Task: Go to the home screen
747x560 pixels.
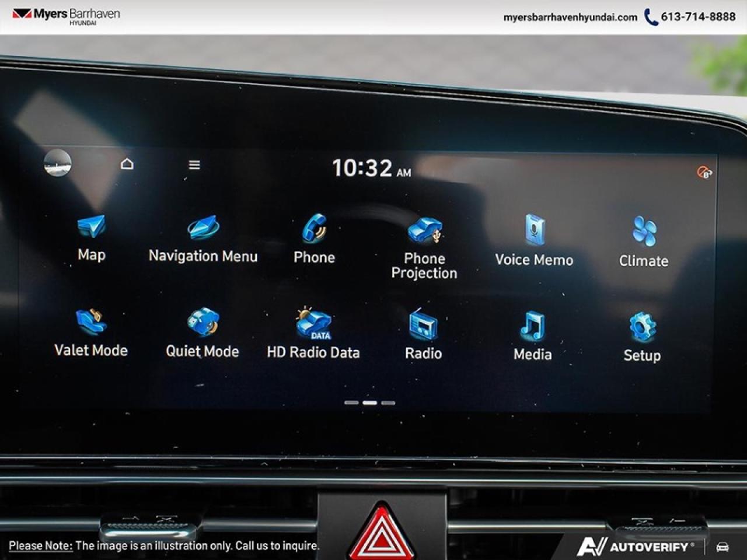Action: coord(126,164)
